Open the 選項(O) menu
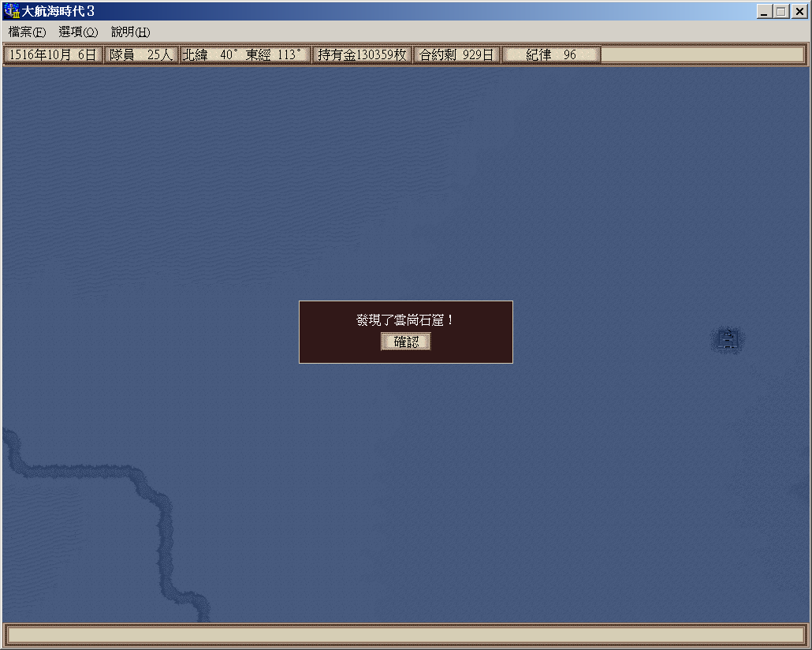This screenshot has height=650, width=812. 78,32
